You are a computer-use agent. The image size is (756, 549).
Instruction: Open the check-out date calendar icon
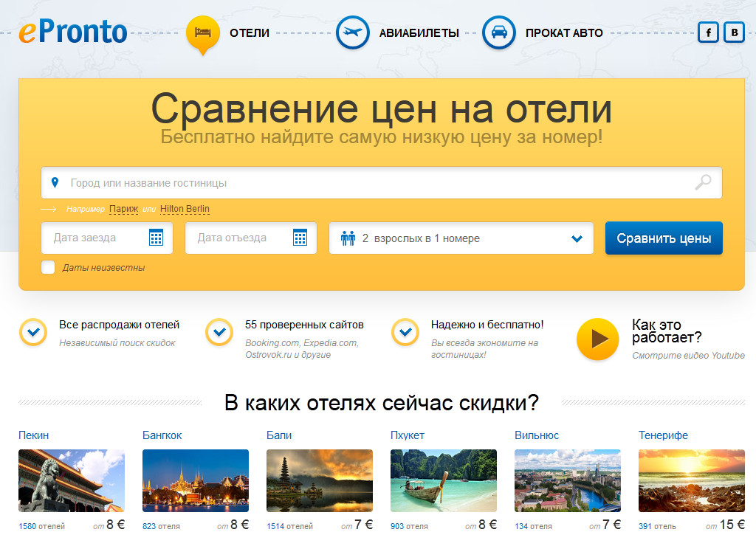pyautogui.click(x=300, y=238)
